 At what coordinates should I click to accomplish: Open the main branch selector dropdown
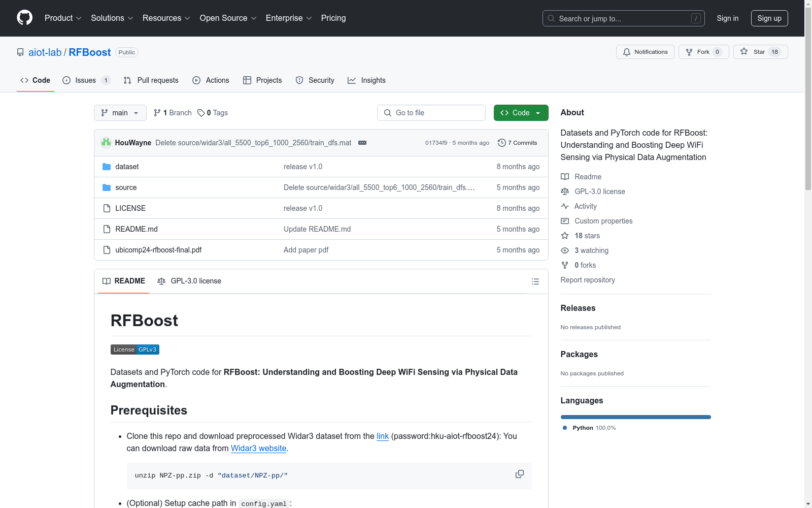click(x=120, y=113)
